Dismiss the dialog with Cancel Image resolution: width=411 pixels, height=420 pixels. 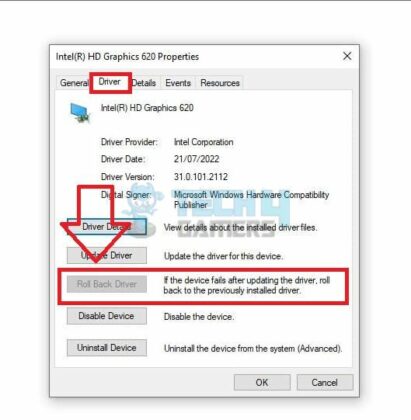point(325,382)
